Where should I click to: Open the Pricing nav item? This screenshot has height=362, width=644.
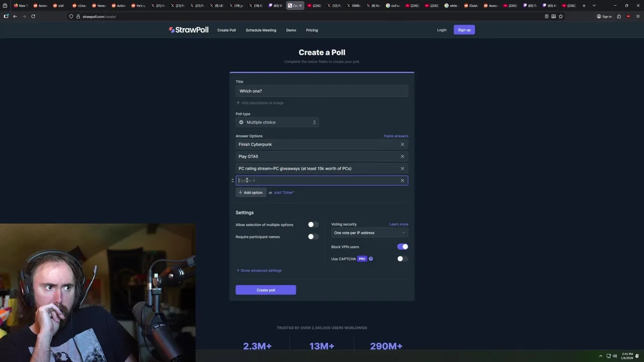(x=312, y=30)
